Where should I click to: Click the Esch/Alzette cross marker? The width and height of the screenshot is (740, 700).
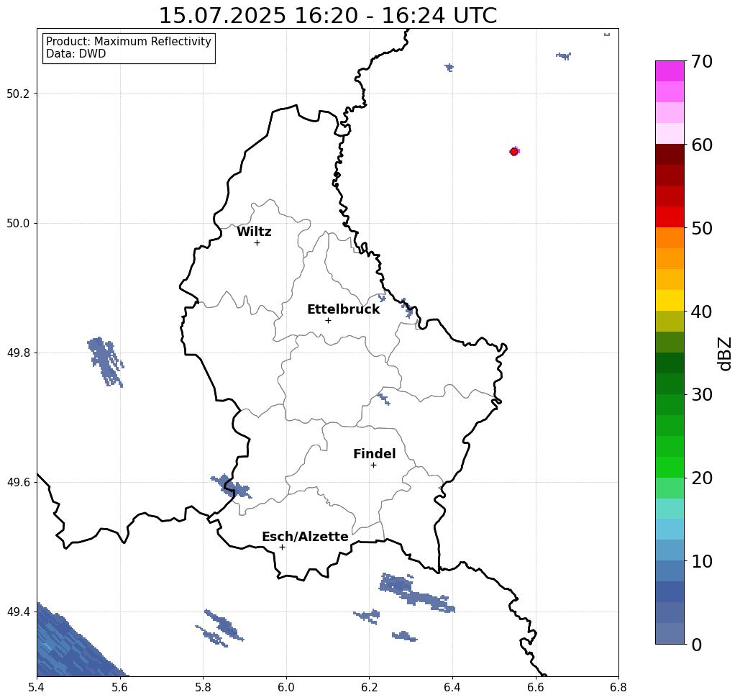(x=282, y=547)
